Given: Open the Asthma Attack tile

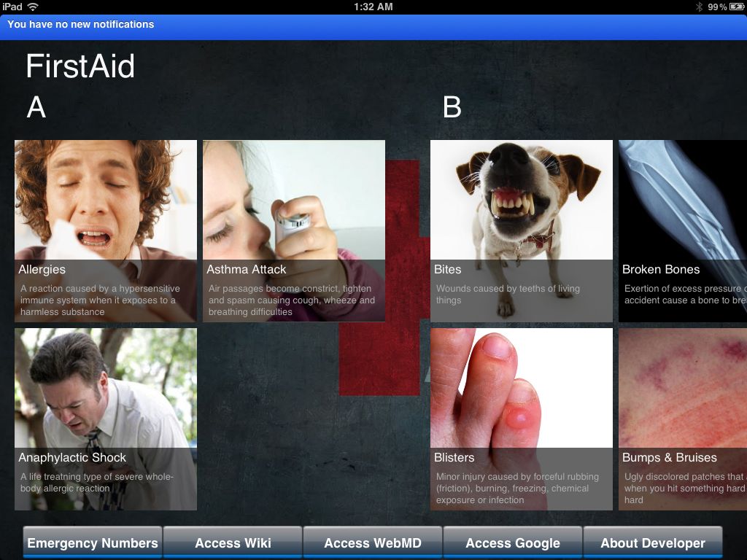Looking at the screenshot, I should coord(294,231).
